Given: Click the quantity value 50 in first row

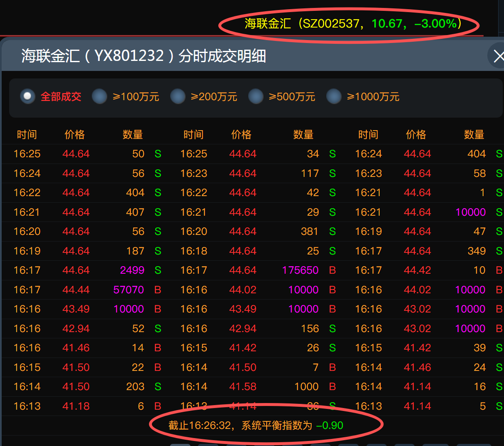Looking at the screenshot, I should pyautogui.click(x=138, y=154).
